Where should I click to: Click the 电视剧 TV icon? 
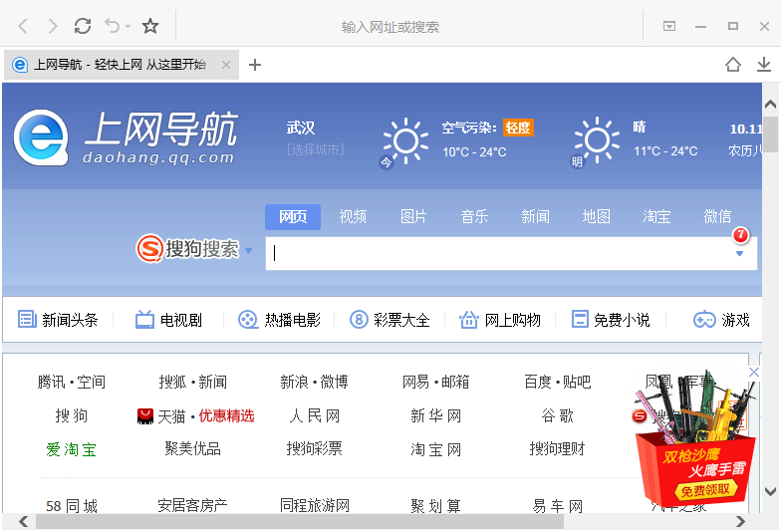pos(144,320)
